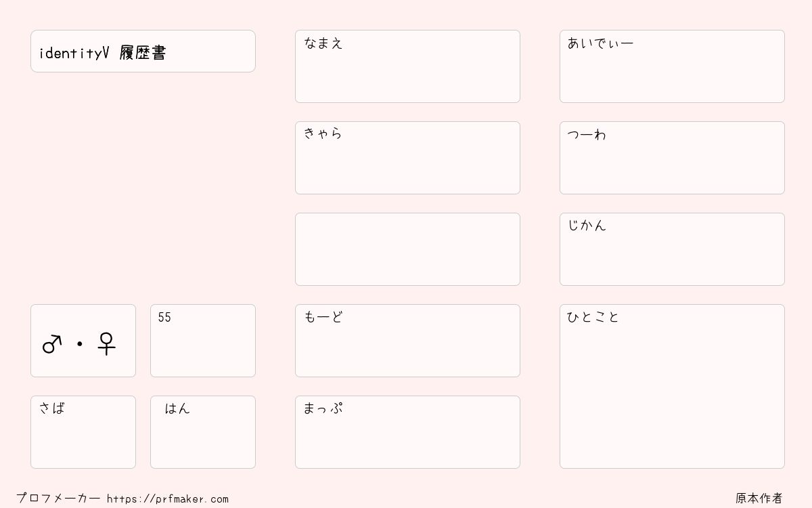Click the 原本作者 credit text
The image size is (812, 508).
coord(759,499)
